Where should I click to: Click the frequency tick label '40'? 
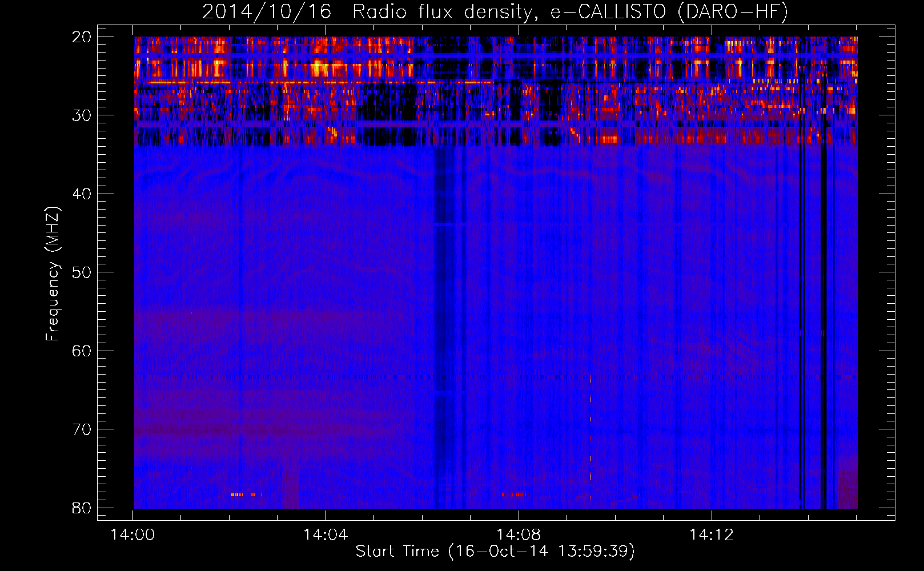coord(82,194)
